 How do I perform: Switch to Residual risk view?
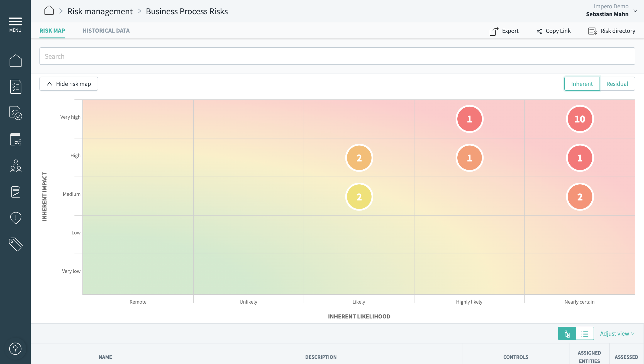pos(617,84)
